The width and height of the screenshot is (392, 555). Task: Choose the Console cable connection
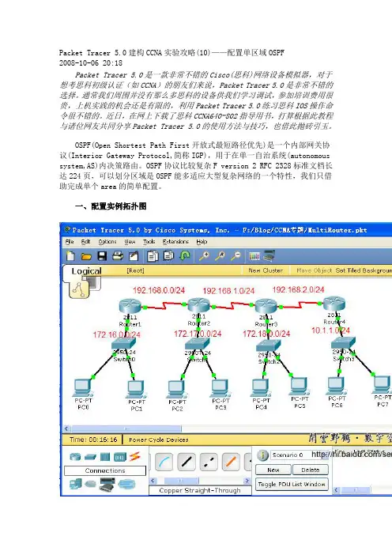(164, 462)
